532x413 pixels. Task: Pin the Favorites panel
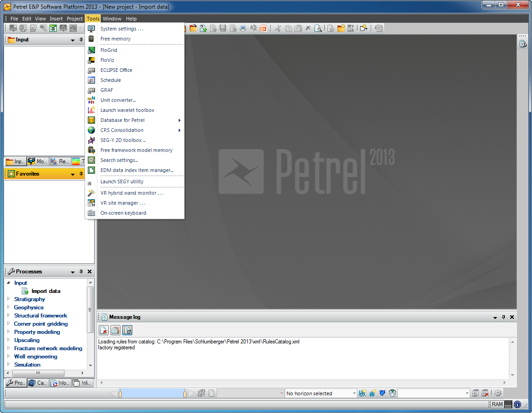(81, 174)
